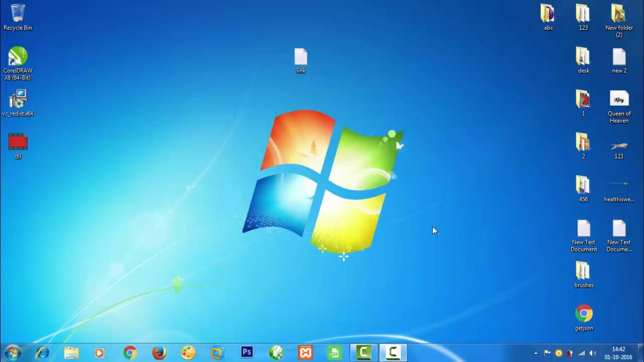
Task: Select the truncated New Text Docume... file
Action: [619, 236]
